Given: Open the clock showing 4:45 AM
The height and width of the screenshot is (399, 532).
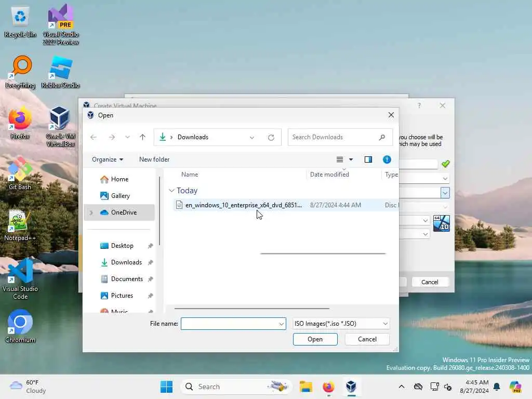Looking at the screenshot, I should point(474,387).
